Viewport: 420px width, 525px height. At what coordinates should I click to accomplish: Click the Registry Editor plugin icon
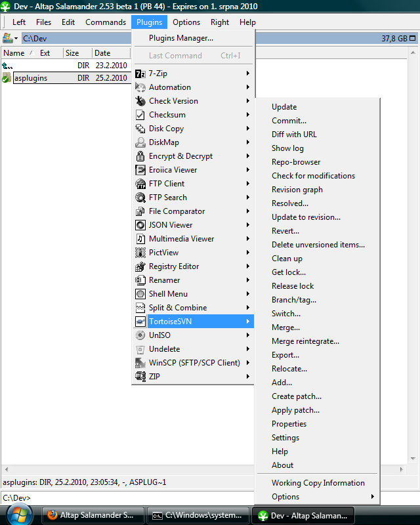click(x=140, y=266)
